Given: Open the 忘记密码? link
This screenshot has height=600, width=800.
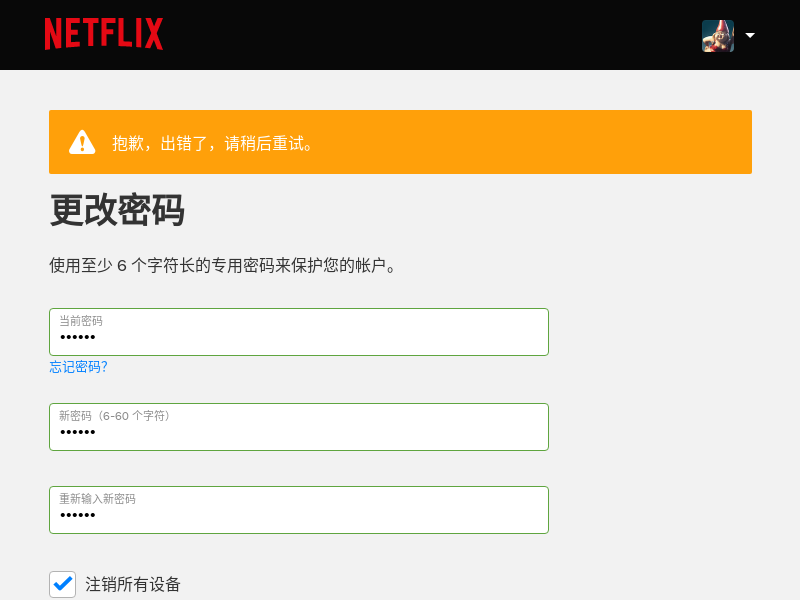Looking at the screenshot, I should pyautogui.click(x=79, y=367).
